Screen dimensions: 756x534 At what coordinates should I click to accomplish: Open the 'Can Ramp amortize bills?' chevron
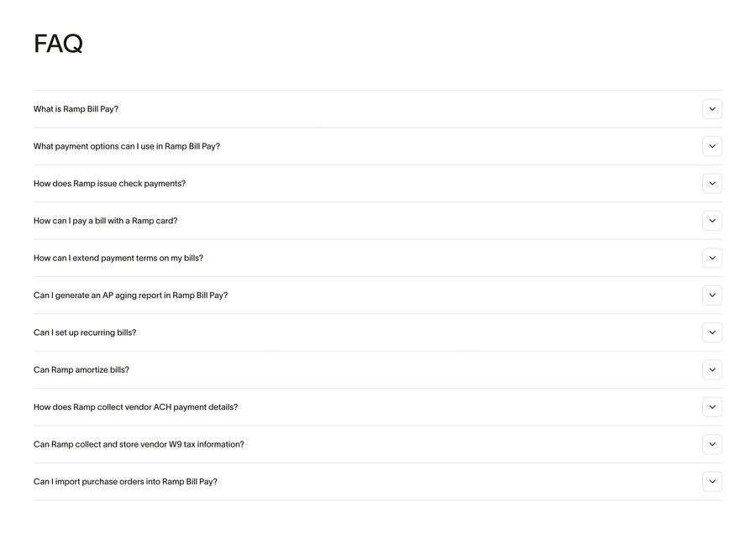point(712,369)
